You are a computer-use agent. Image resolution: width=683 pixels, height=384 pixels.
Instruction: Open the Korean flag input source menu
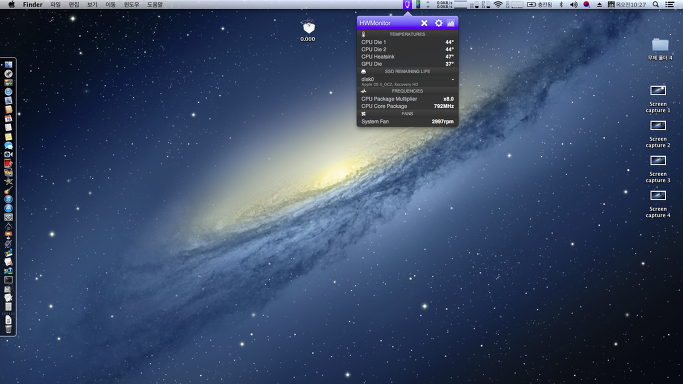586,4
